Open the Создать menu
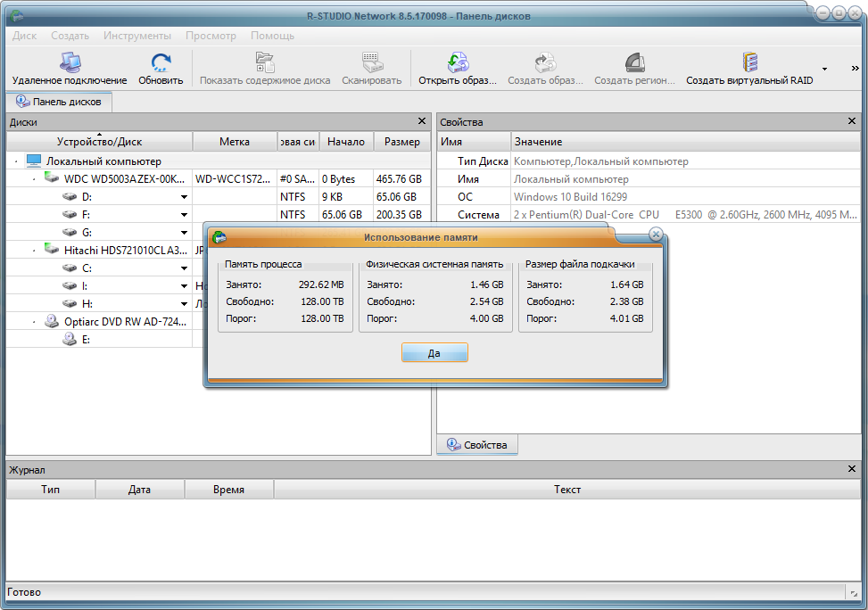 pos(70,36)
